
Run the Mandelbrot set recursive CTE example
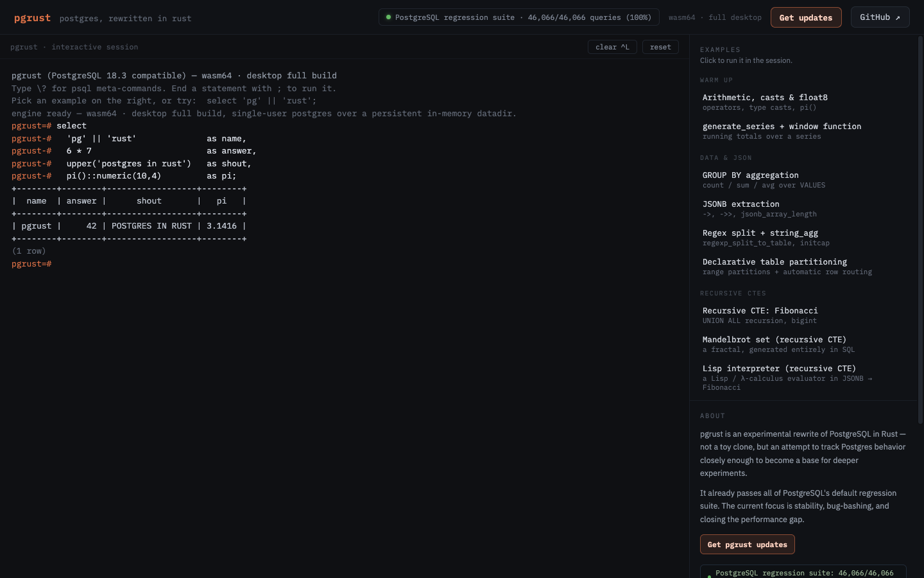coord(802,344)
